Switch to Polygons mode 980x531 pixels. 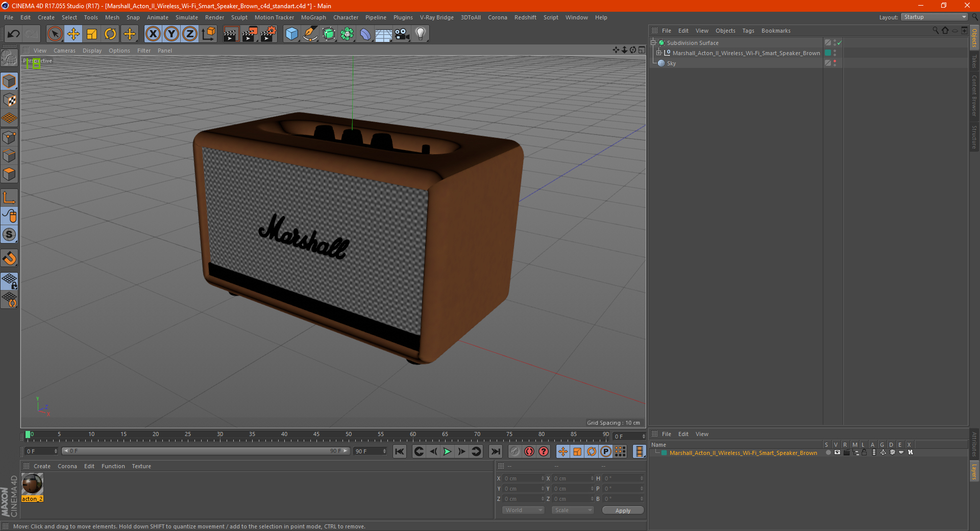9,174
